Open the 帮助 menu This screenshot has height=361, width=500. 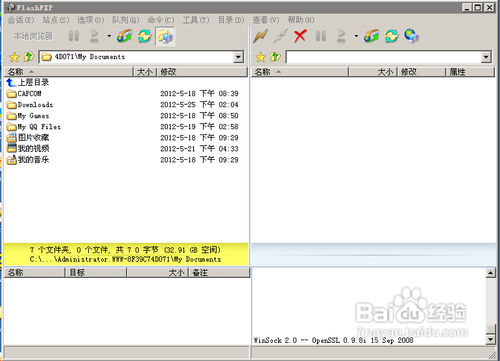pyautogui.click(x=301, y=20)
